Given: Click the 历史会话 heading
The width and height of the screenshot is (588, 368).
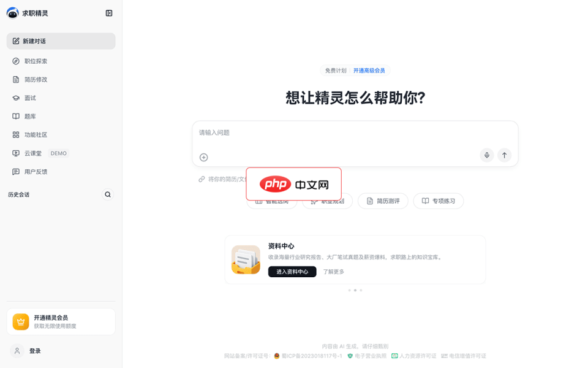Looking at the screenshot, I should pyautogui.click(x=19, y=194).
